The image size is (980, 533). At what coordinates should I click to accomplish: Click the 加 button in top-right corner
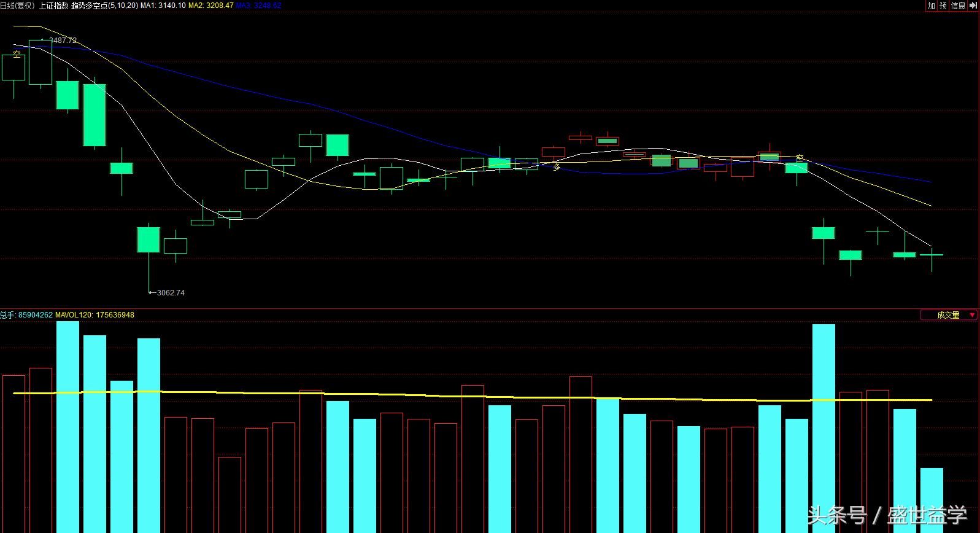coord(931,6)
